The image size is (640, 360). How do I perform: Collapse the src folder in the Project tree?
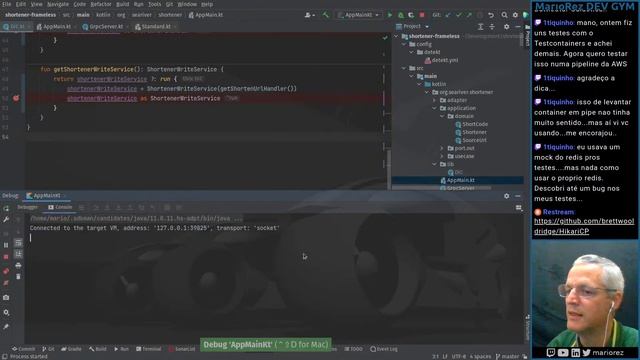coord(404,68)
